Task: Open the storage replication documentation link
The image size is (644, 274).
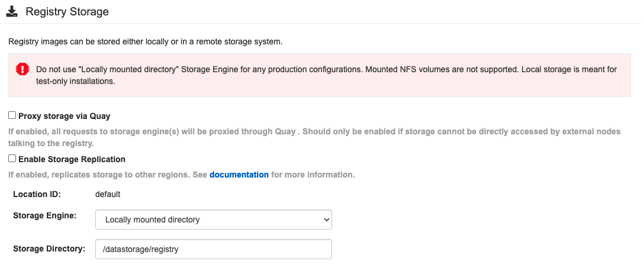Action: click(239, 175)
